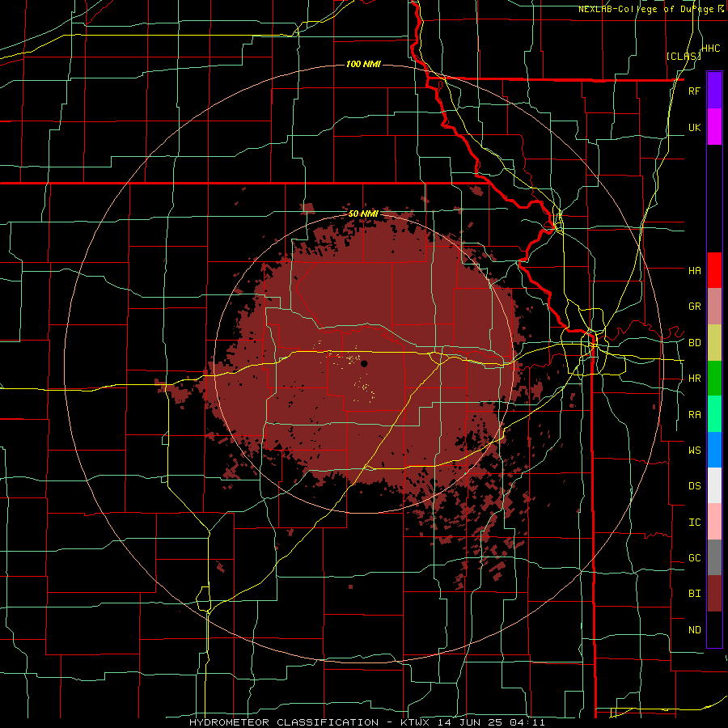
Task: Click the DS legend label
Action: point(694,486)
